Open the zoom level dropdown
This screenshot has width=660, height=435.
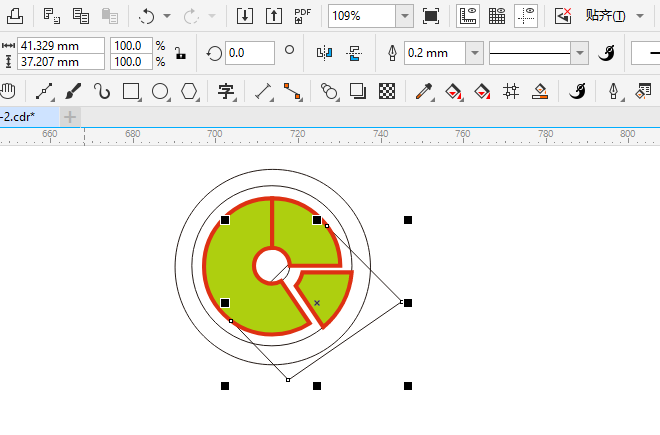(x=403, y=16)
